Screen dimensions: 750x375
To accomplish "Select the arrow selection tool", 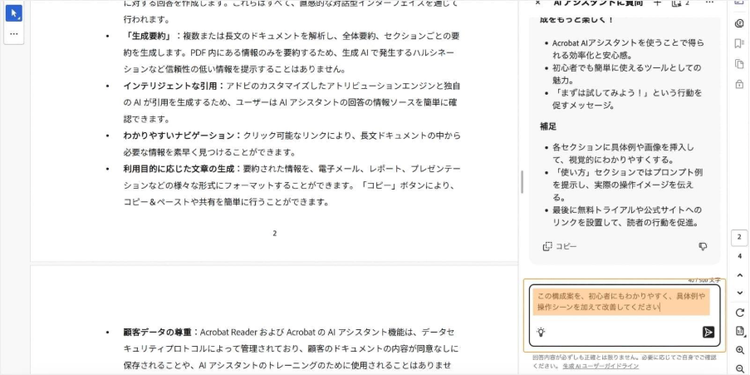I will click(x=14, y=13).
